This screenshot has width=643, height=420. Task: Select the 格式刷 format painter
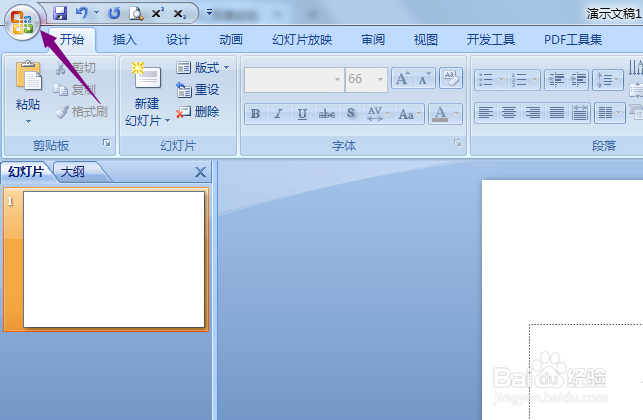[x=81, y=112]
